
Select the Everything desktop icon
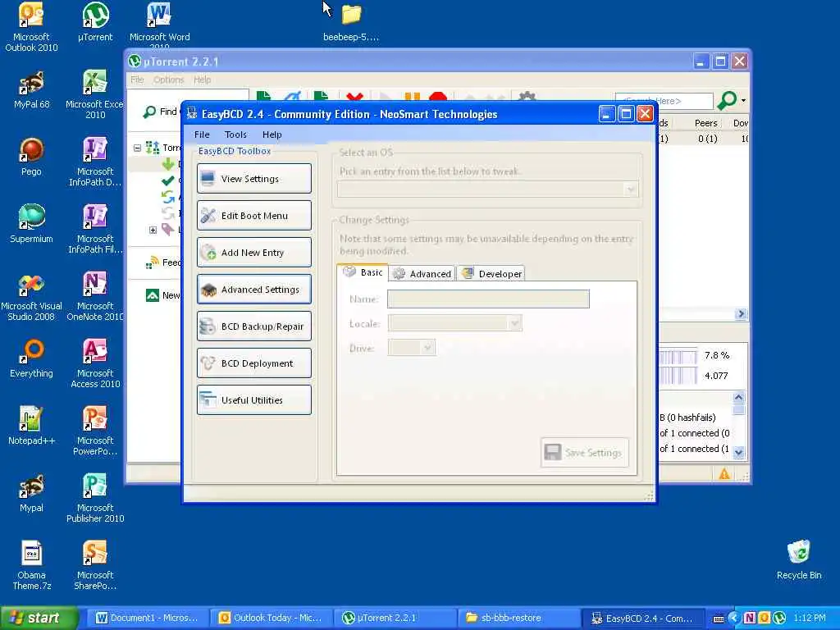(31, 359)
